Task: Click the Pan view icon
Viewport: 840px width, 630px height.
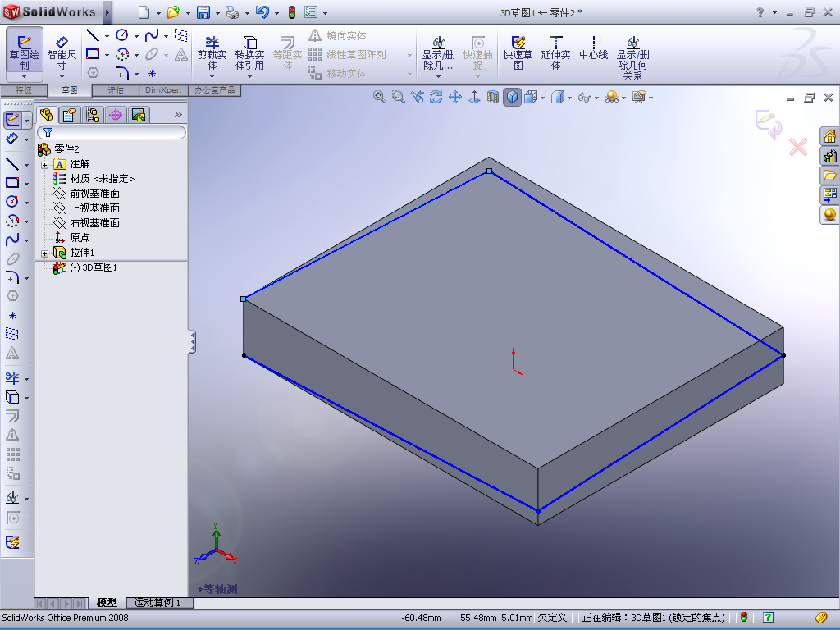Action: click(x=454, y=97)
